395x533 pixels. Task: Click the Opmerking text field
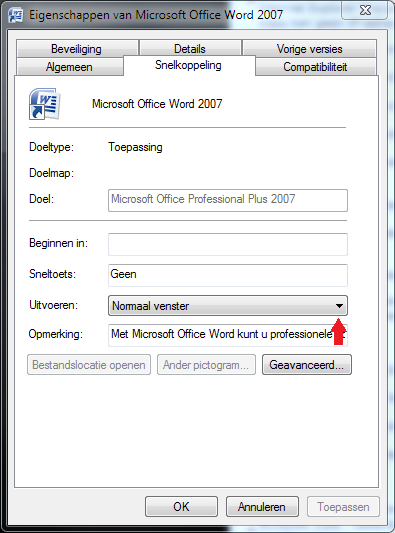[228, 335]
